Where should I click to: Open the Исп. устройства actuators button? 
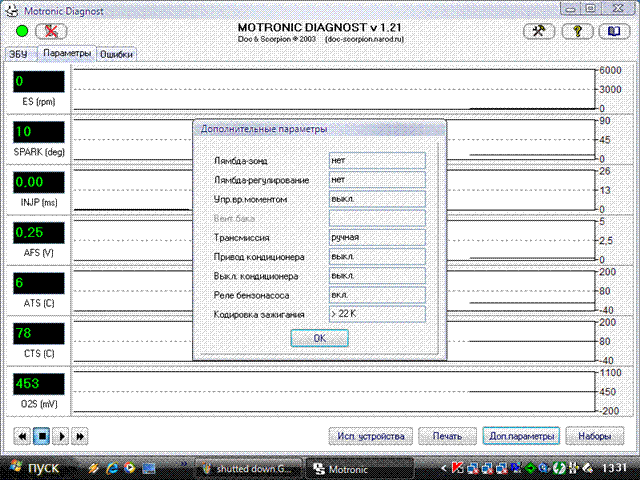pyautogui.click(x=371, y=436)
